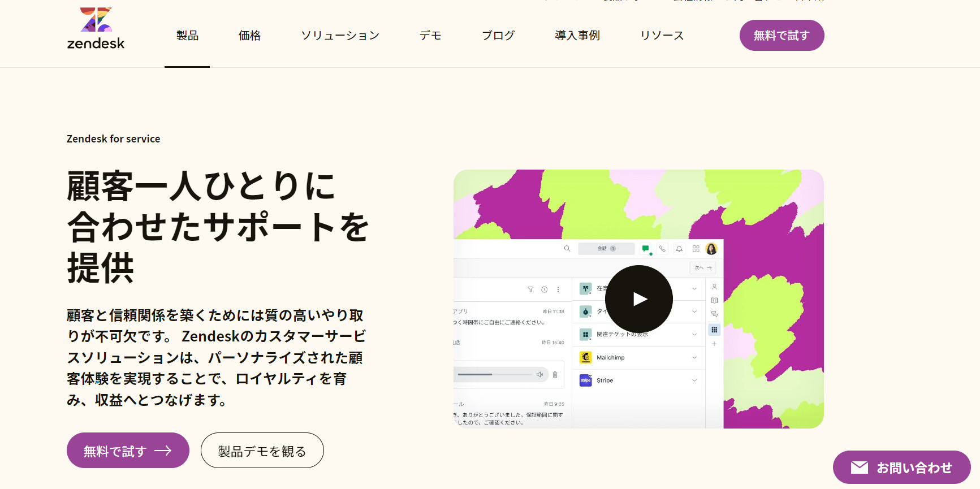
Task: Expand the Stripe row chevron
Action: (694, 380)
